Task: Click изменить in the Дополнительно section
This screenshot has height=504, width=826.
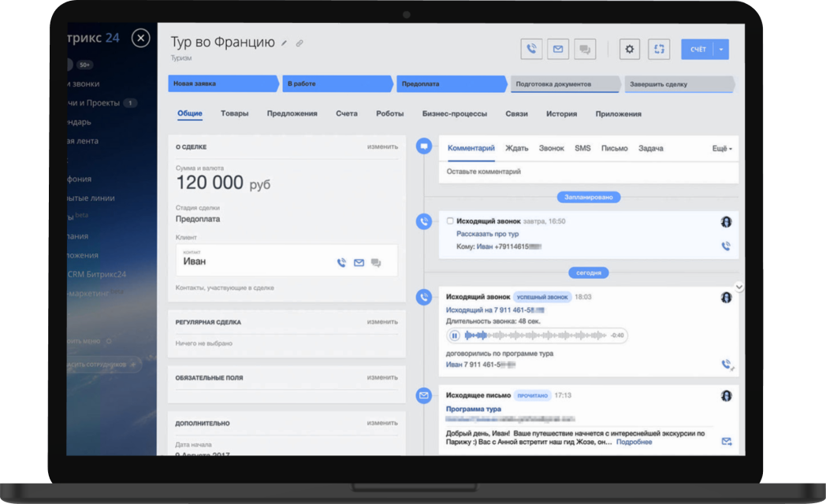Action: click(382, 422)
